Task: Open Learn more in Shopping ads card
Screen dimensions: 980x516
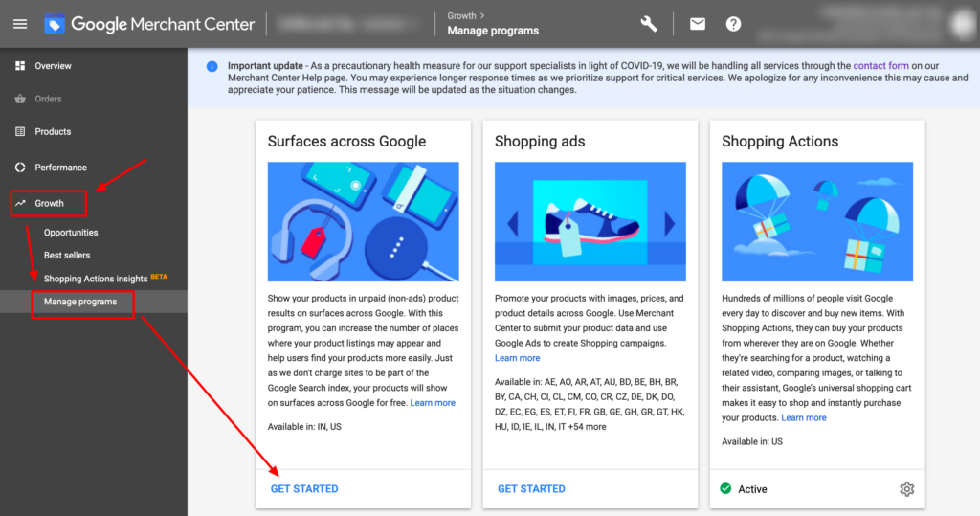Action: click(518, 358)
